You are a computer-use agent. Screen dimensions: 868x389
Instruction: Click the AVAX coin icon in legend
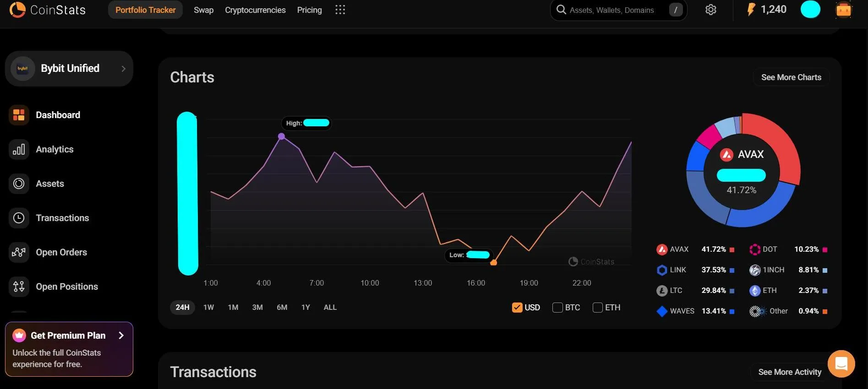pyautogui.click(x=662, y=249)
